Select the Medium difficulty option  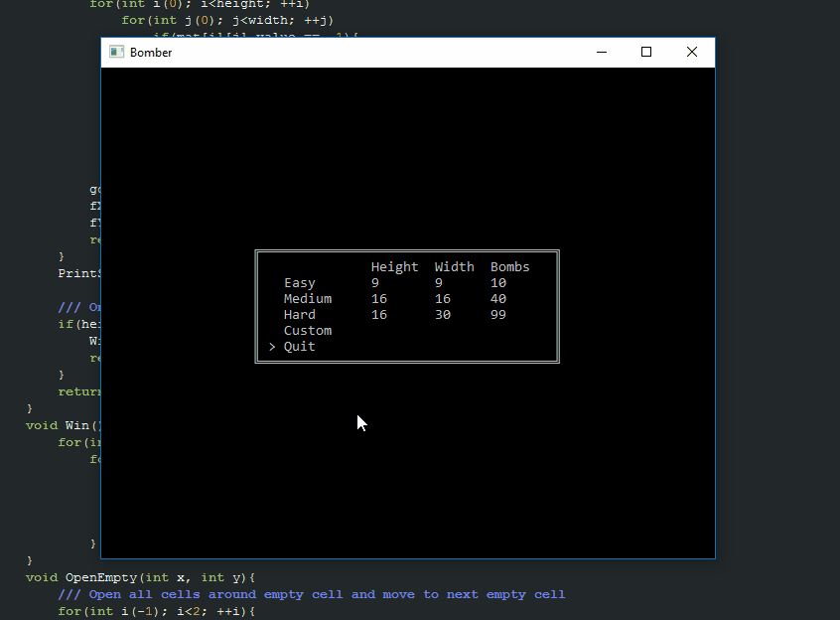(x=308, y=298)
